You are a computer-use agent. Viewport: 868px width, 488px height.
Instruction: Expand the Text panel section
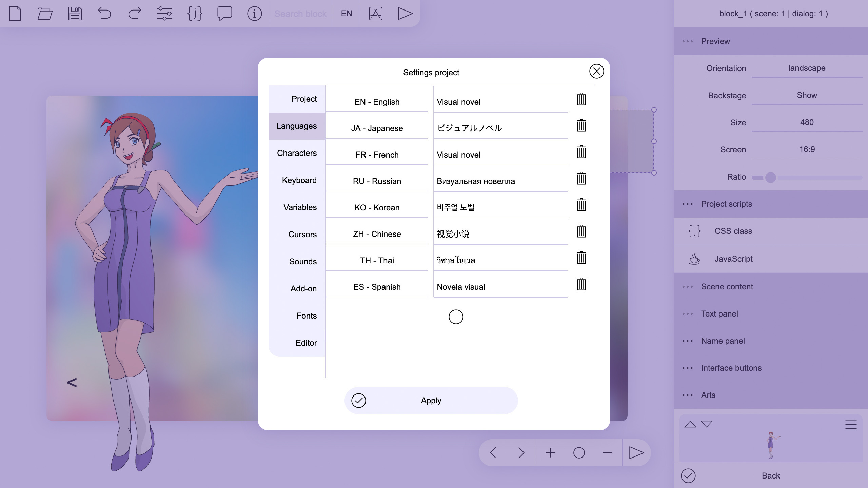[x=719, y=313]
